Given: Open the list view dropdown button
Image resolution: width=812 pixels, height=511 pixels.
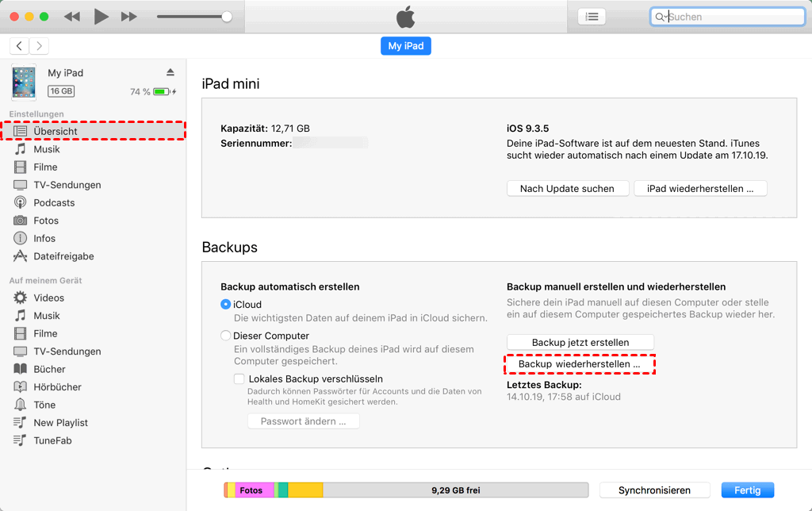Looking at the screenshot, I should [x=592, y=17].
